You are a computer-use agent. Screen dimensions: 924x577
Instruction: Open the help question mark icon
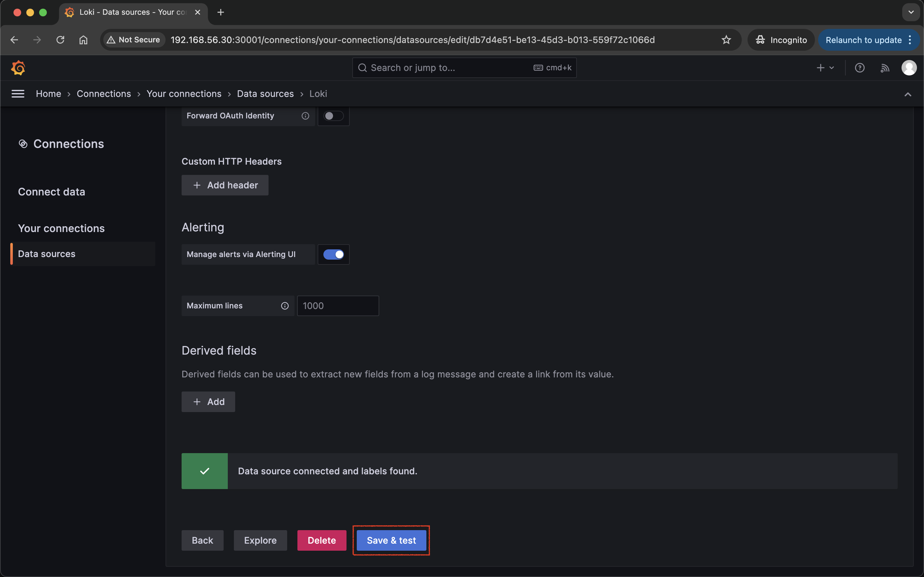tap(859, 68)
